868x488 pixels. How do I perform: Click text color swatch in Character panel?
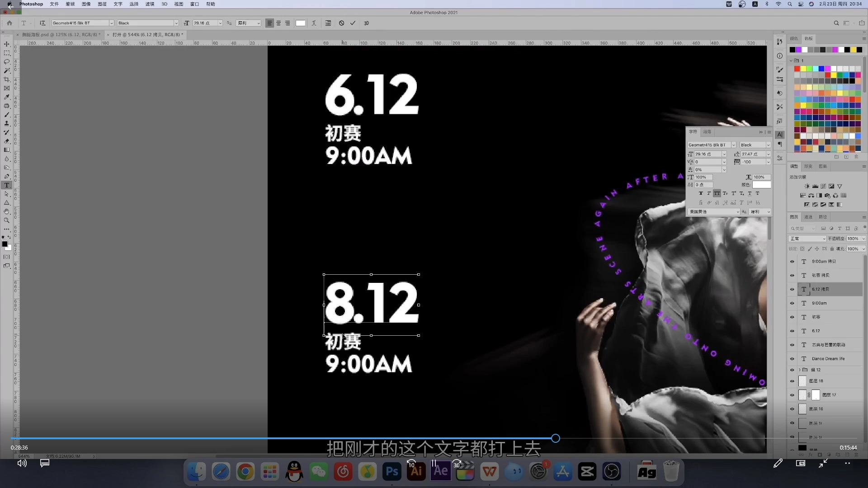point(761,185)
